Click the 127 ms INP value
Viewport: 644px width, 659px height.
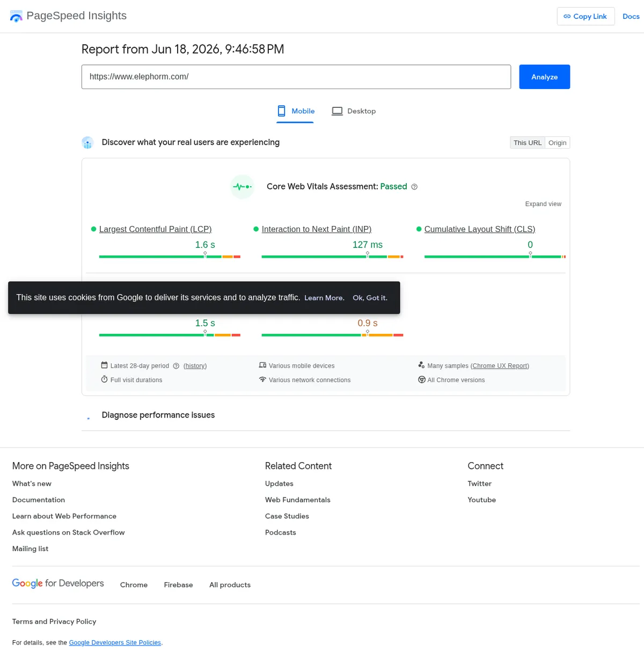(x=368, y=245)
